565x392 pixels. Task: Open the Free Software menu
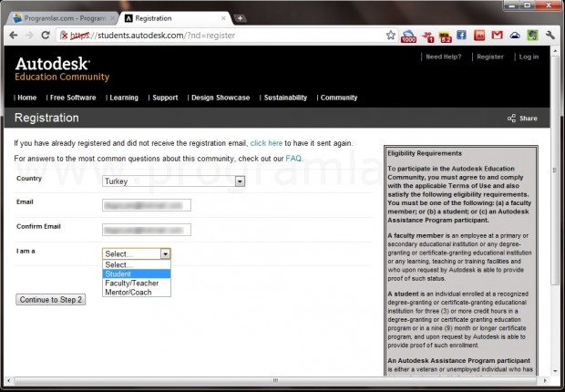pos(73,98)
